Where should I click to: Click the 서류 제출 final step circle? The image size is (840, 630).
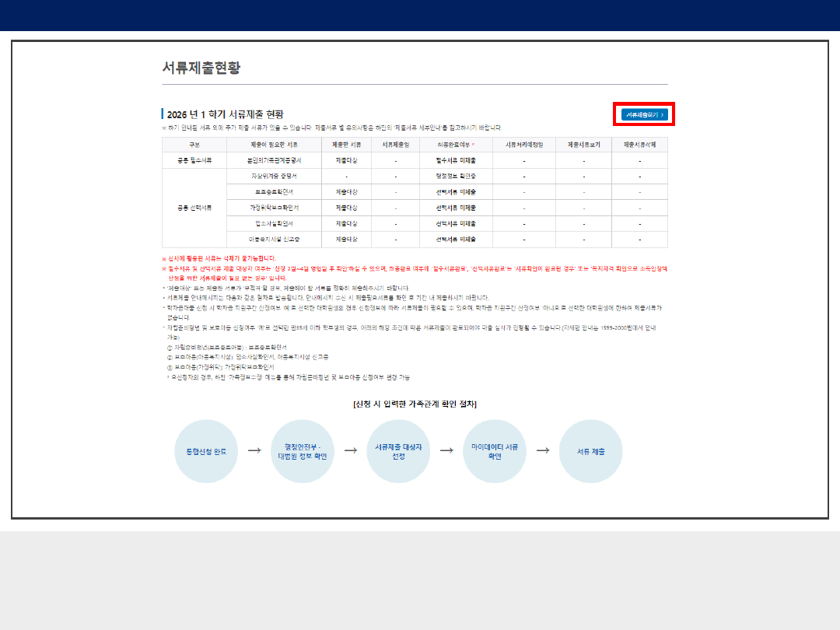[590, 451]
